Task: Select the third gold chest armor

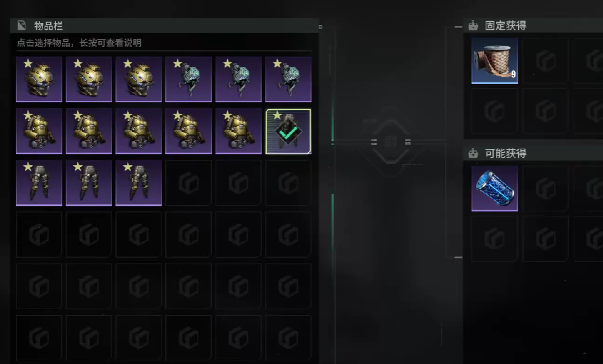Action: click(x=138, y=131)
